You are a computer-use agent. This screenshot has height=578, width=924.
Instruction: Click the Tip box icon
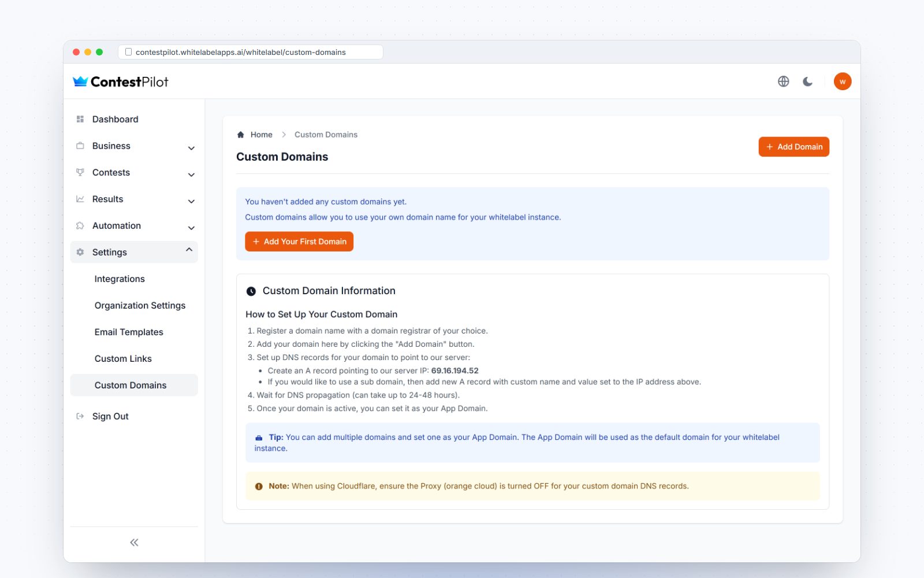coord(259,438)
